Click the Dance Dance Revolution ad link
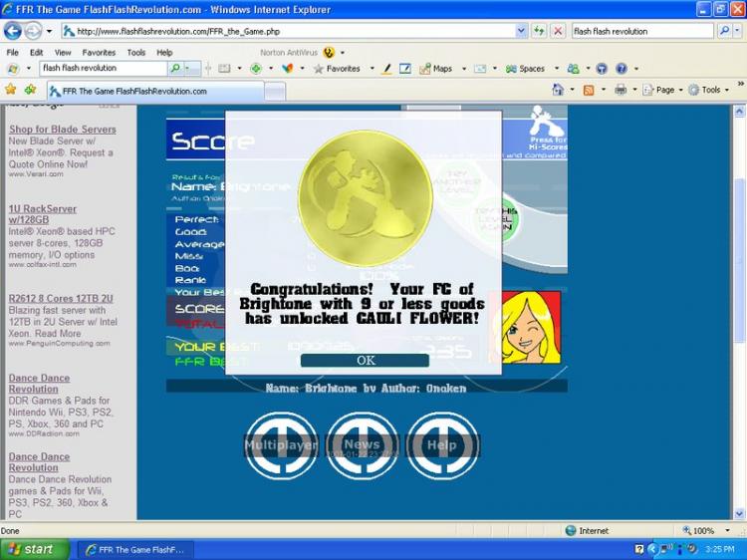Image resolution: width=747 pixels, height=560 pixels. click(x=39, y=384)
